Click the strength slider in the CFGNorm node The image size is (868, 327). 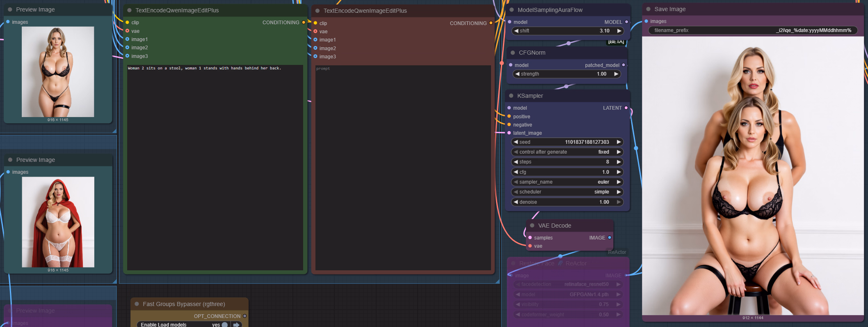click(567, 74)
